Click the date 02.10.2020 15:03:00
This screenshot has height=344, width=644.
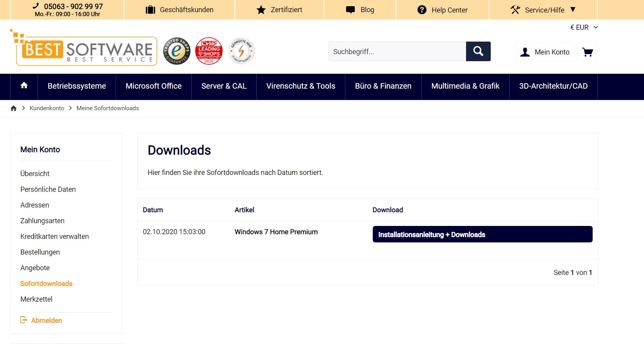174,232
